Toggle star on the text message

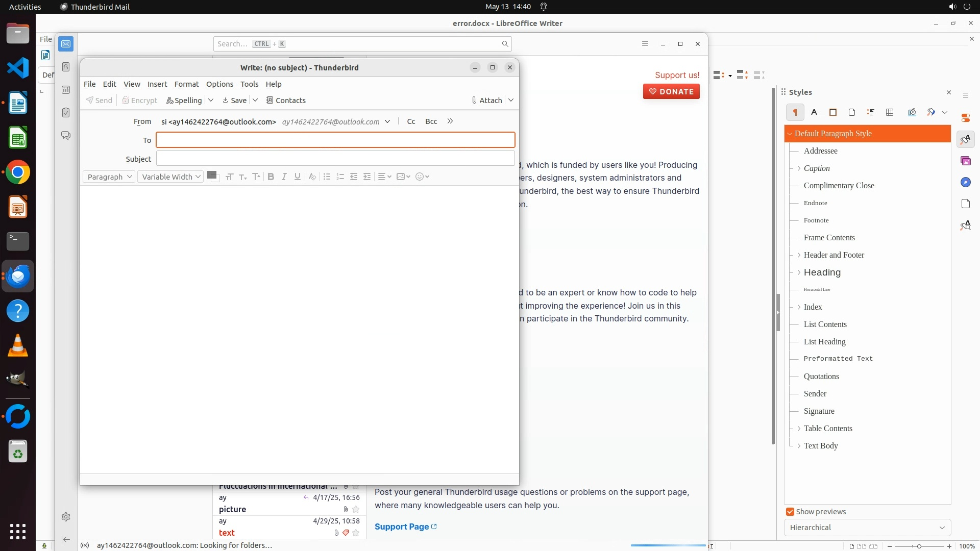pyautogui.click(x=356, y=533)
